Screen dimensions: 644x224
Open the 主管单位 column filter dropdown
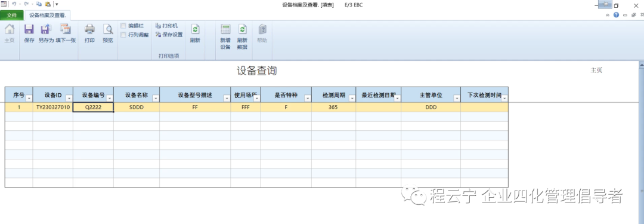pyautogui.click(x=457, y=99)
